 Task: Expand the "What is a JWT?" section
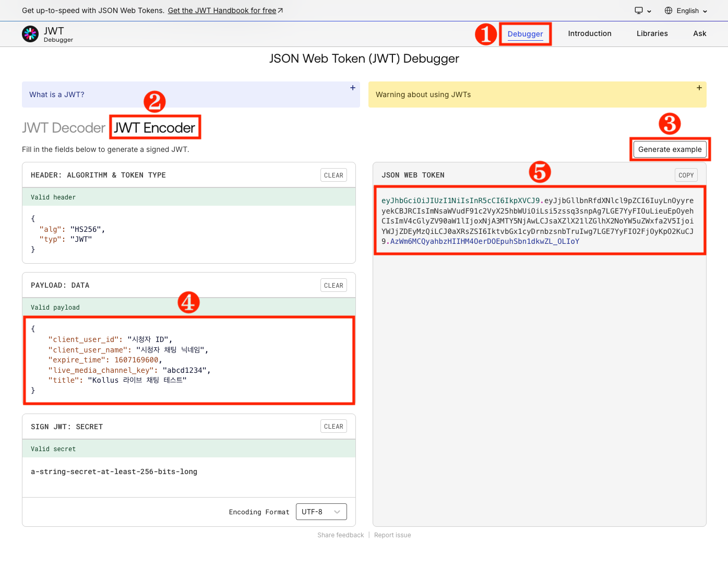[x=353, y=88]
